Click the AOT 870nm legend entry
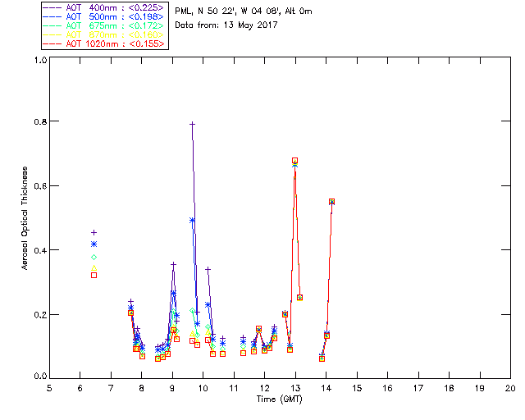Screen dimensions: 525x420 pos(103,34)
